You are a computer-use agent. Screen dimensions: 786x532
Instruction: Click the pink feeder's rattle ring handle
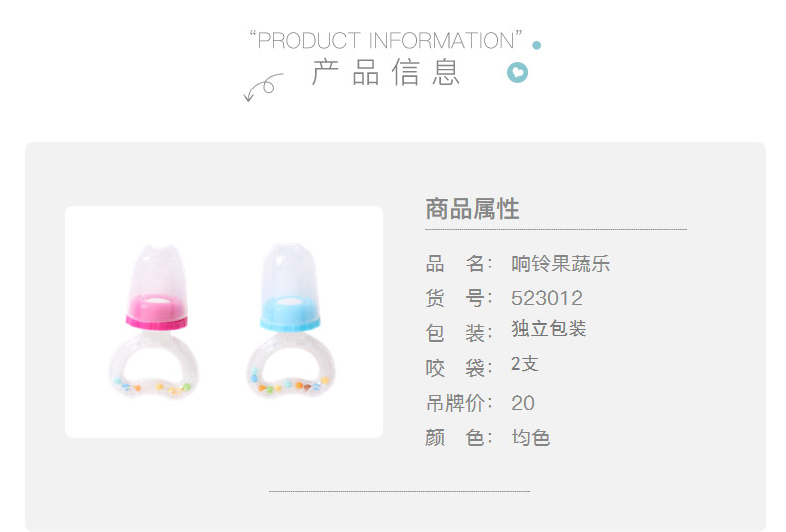[x=154, y=365]
